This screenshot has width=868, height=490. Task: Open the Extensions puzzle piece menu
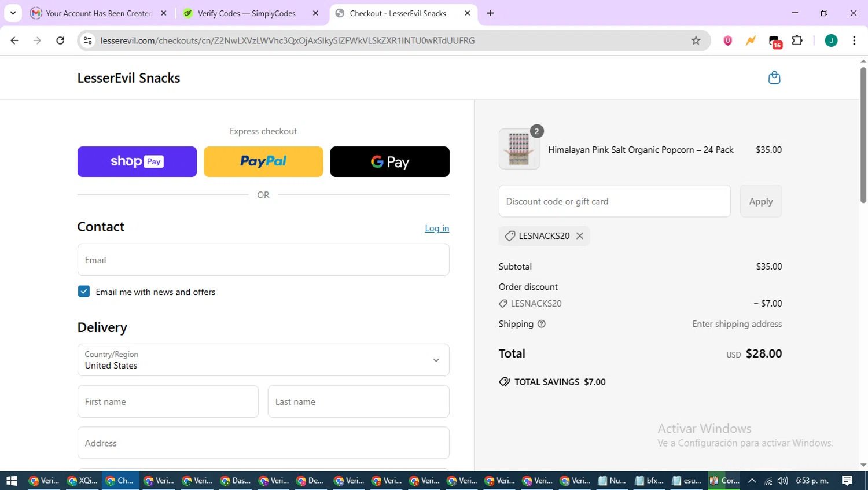point(797,40)
